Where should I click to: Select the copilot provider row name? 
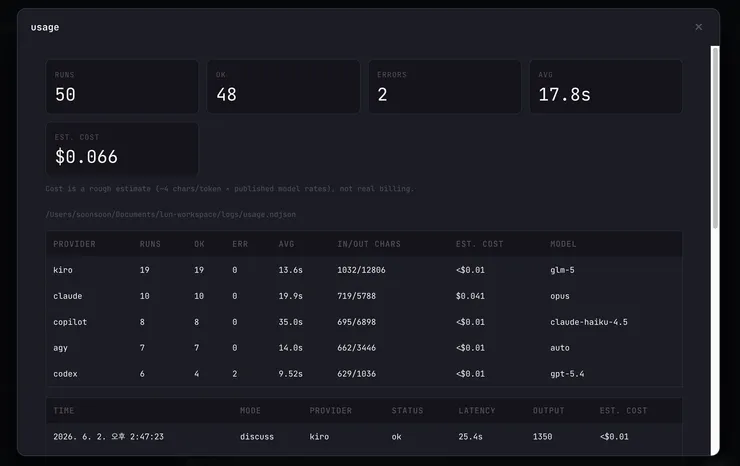(x=70, y=322)
